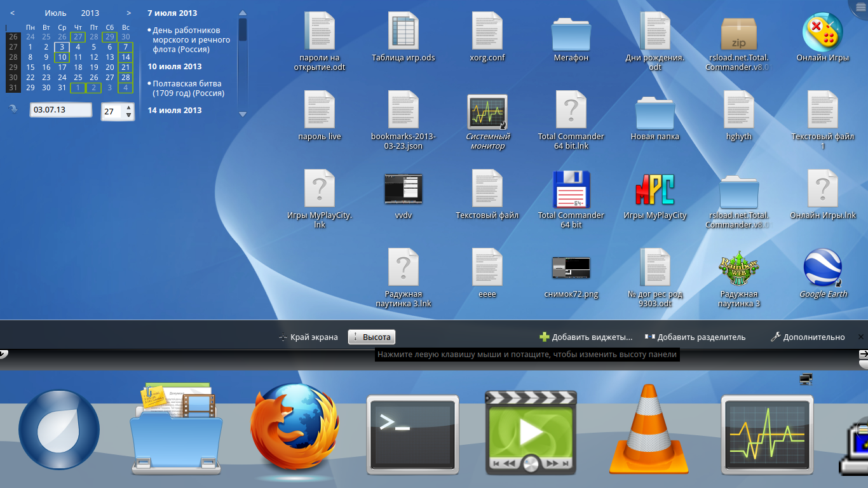This screenshot has height=488, width=868.
Task: Open the Онлайн Игры gamepad icon
Action: pos(823,32)
